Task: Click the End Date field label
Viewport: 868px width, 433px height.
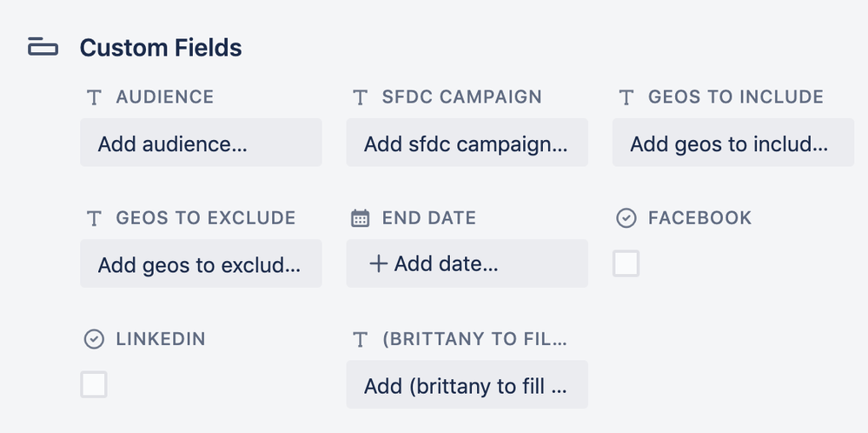Action: (428, 218)
